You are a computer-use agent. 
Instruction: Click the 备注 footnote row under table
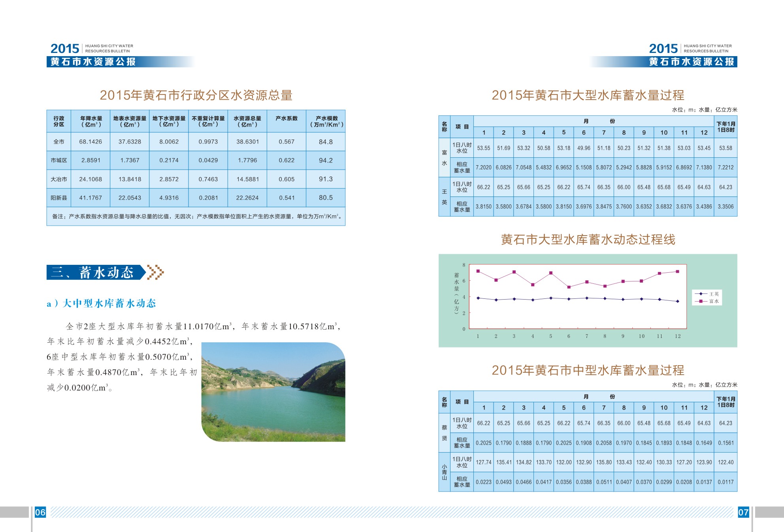point(196,217)
